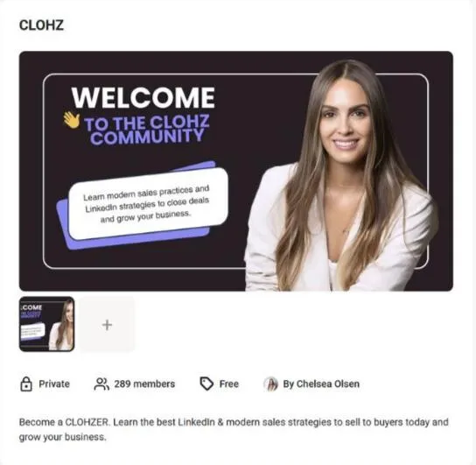The width and height of the screenshot is (476, 465).
Task: Open the large CLOHZ welcome banner image
Action: click(236, 171)
